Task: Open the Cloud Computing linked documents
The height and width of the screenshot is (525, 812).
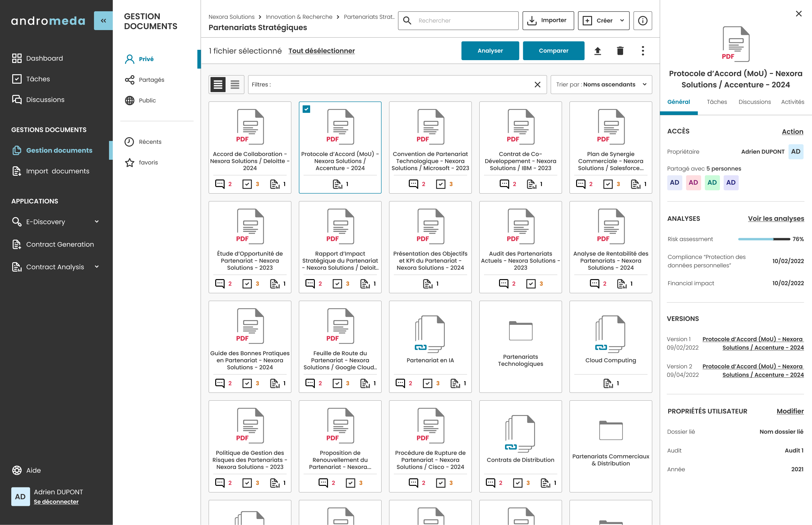Action: tap(611, 347)
